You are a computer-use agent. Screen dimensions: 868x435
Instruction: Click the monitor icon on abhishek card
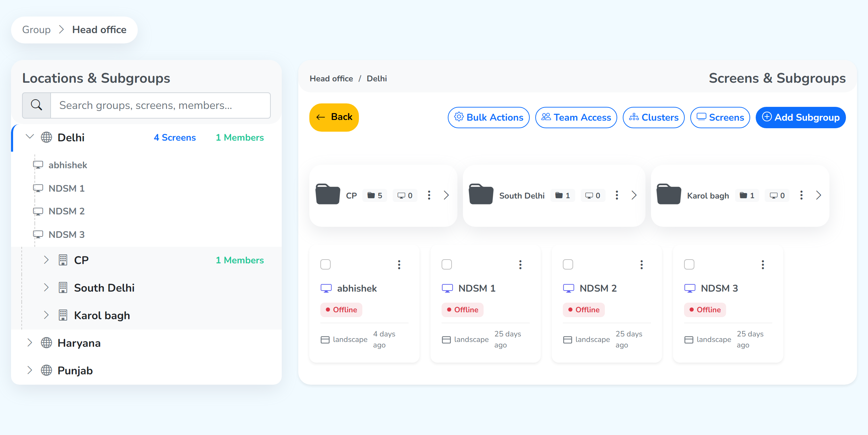(x=326, y=288)
